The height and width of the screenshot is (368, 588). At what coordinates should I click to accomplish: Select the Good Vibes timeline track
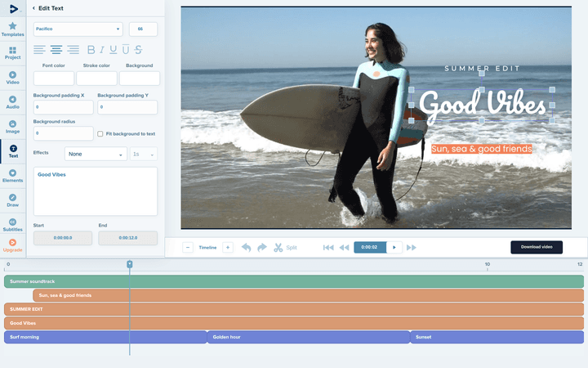(294, 323)
